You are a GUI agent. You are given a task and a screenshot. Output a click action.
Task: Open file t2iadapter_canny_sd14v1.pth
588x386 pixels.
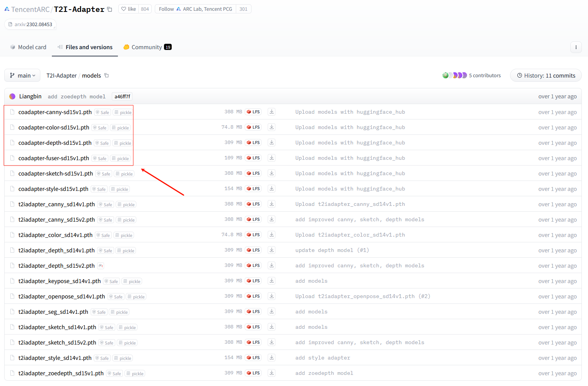coord(56,204)
